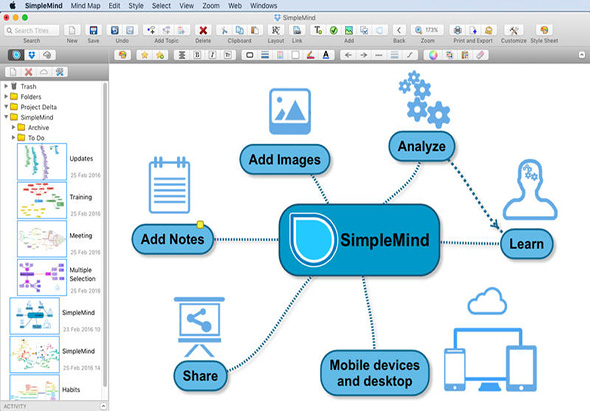590x411 pixels.
Task: Expand the ACTIVITY panel arrow
Action: (x=103, y=406)
